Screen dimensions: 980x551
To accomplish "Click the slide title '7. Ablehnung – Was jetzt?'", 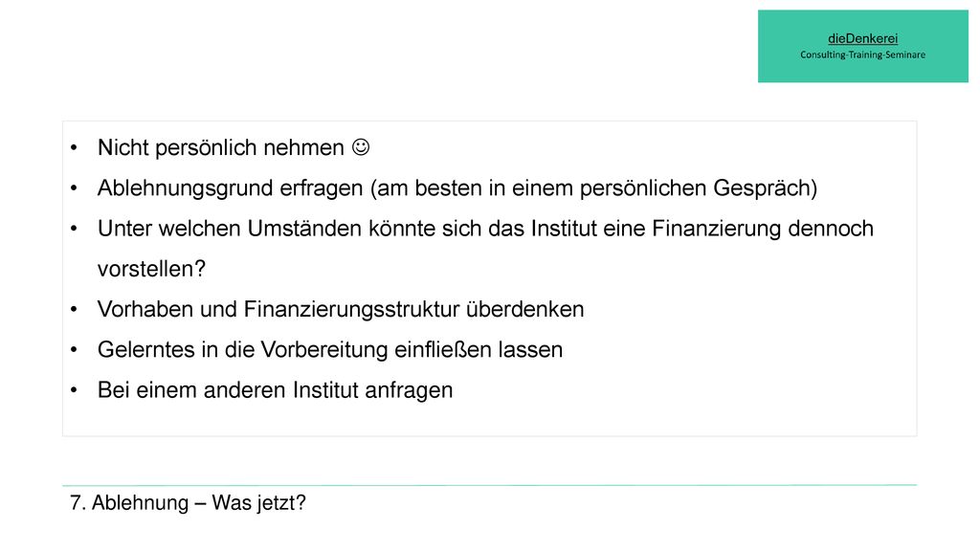I will 188,503.
